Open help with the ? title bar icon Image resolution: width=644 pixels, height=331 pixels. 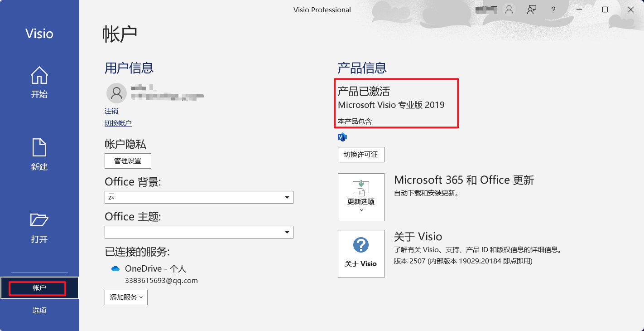click(x=553, y=10)
